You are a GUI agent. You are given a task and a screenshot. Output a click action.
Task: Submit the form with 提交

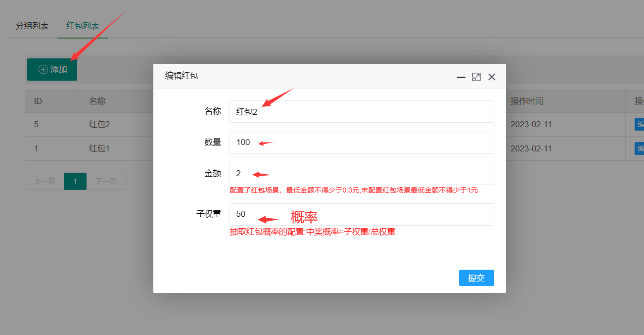(476, 278)
